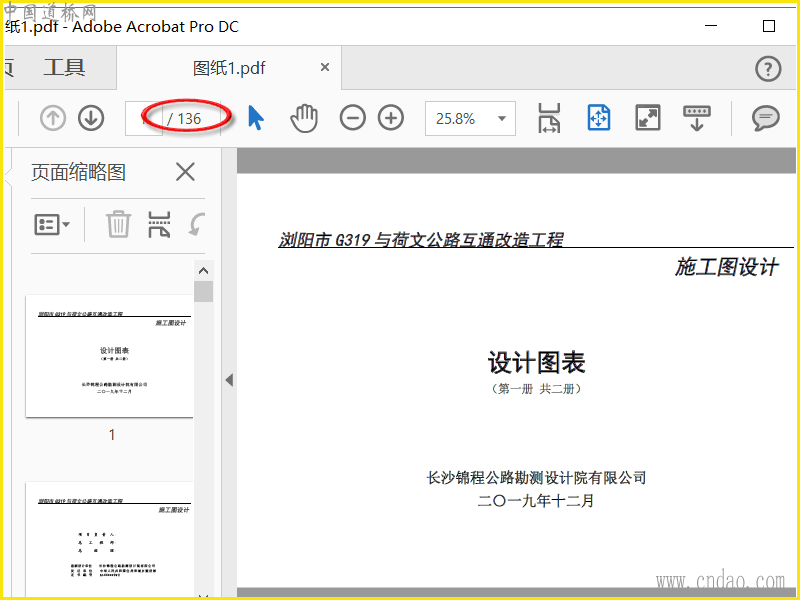Go to previous page with up arrow
This screenshot has height=600, width=800.
point(53,118)
